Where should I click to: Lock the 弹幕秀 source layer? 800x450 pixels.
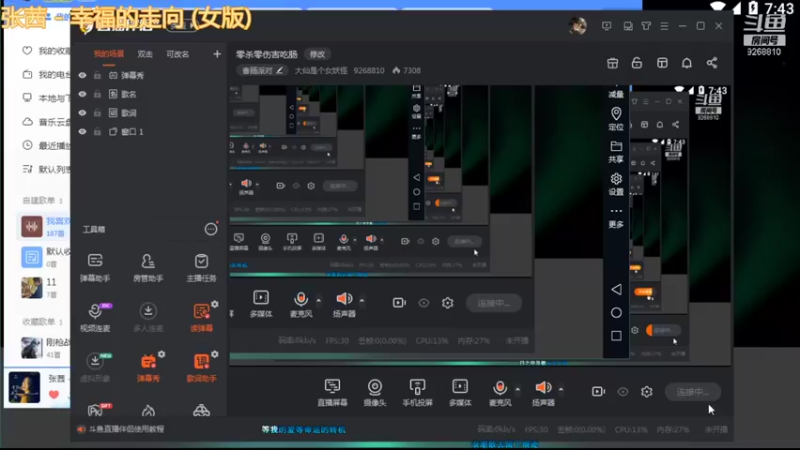(x=97, y=75)
